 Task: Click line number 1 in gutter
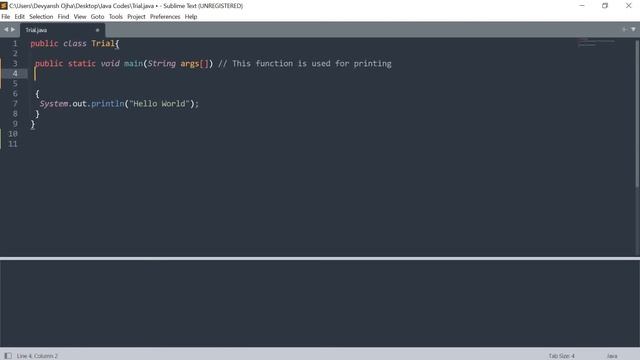[x=15, y=43]
